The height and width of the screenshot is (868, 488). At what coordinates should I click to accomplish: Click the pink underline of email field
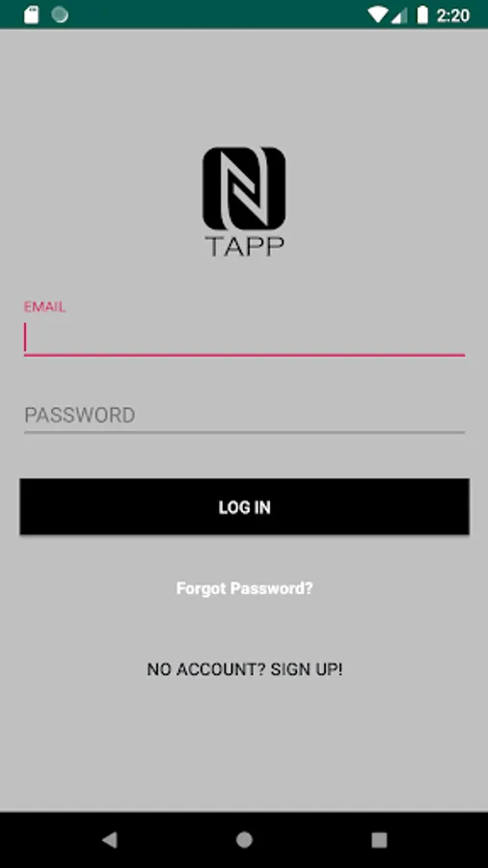[244, 355]
